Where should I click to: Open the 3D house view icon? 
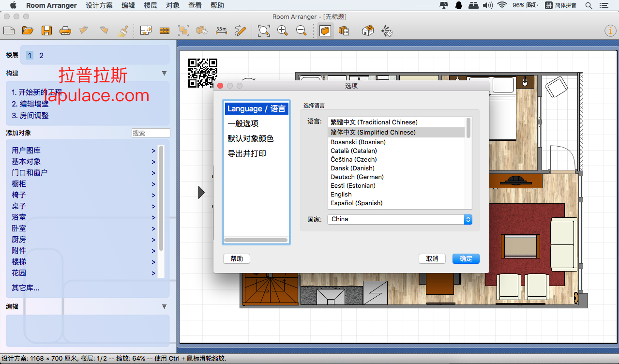(368, 30)
